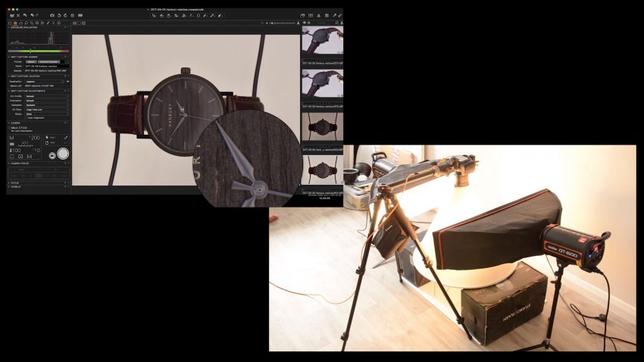
Task: Collapse the Next Capture Adjustments panel
Action: click(8, 91)
